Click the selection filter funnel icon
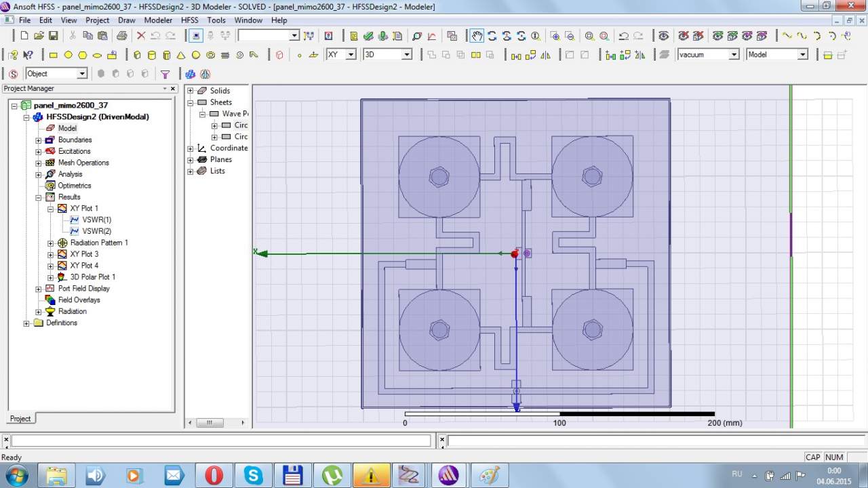Screen dimensions: 868x488 click(165, 74)
